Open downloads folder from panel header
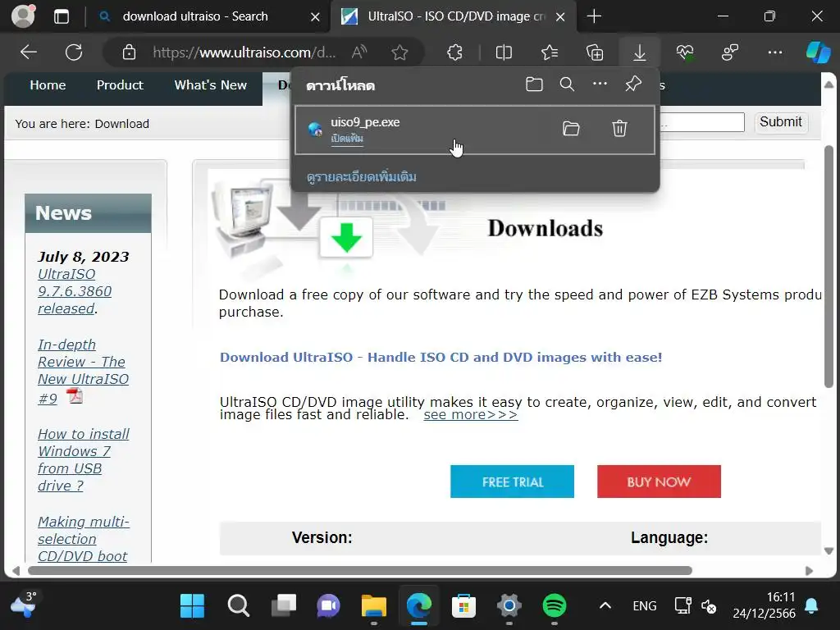The width and height of the screenshot is (840, 630). (x=534, y=84)
